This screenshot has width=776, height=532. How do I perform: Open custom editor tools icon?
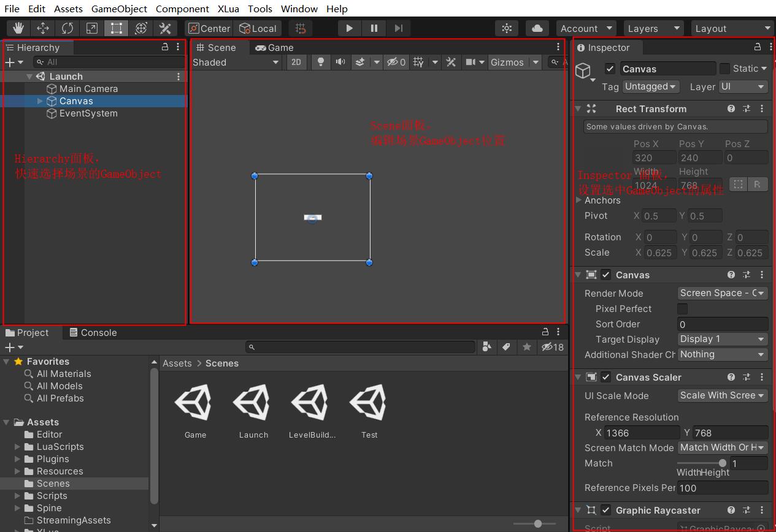click(165, 28)
